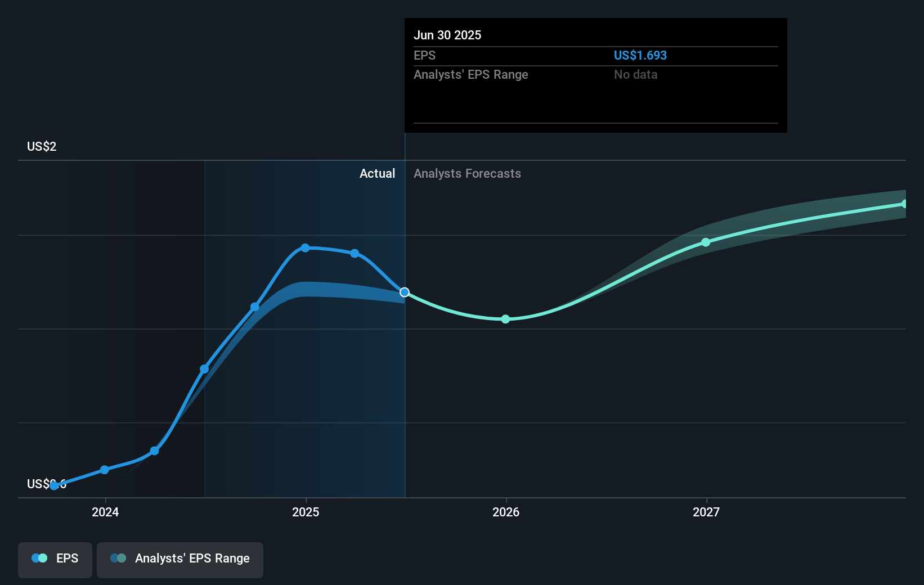Viewport: 924px width, 585px height.
Task: Click the 2027 x-axis label
Action: [706, 512]
